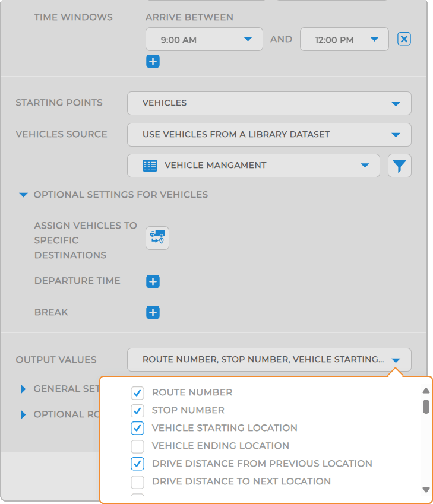Click the Assign Vehicles To Specific Destinations label

(86, 240)
